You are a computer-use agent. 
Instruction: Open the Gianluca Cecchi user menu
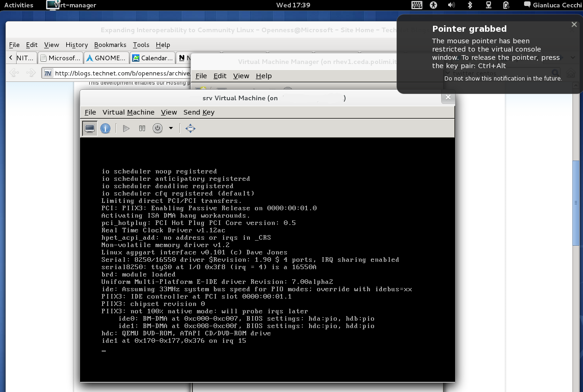pos(552,5)
